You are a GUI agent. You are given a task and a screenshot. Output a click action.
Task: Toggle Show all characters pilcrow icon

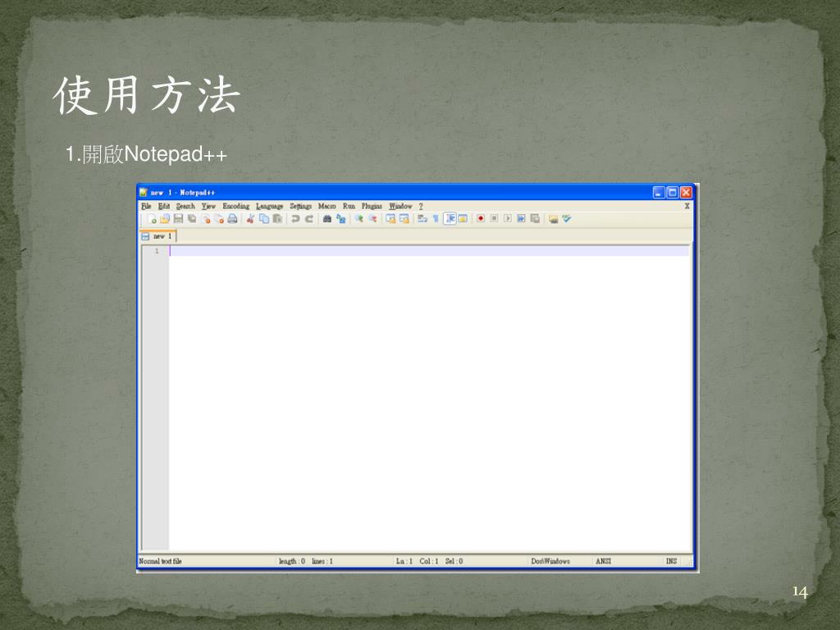(436, 218)
